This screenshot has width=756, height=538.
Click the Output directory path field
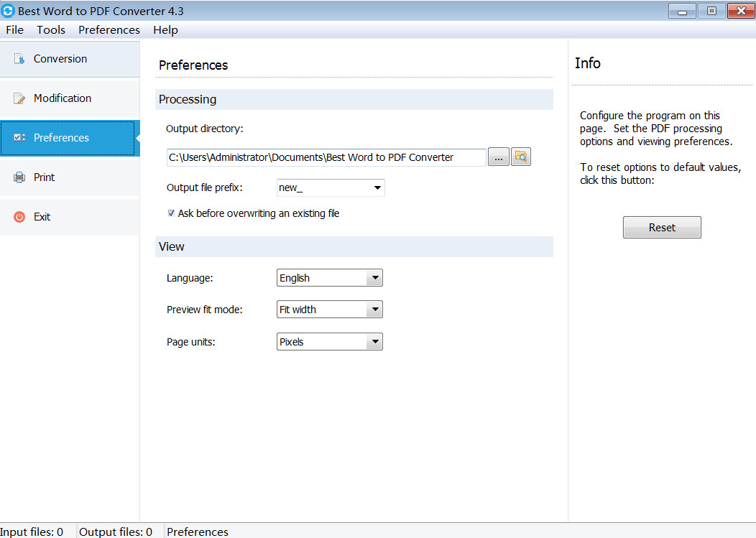(x=326, y=157)
